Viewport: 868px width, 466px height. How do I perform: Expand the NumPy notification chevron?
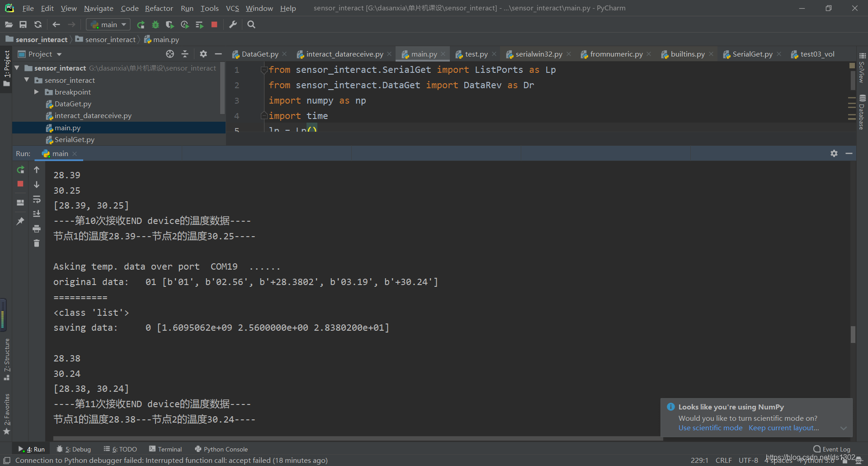pos(844,428)
